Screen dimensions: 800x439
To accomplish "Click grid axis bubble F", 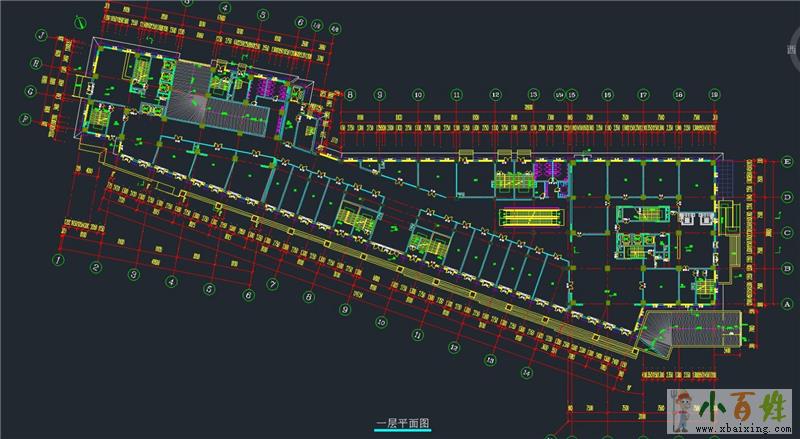I will click(25, 118).
